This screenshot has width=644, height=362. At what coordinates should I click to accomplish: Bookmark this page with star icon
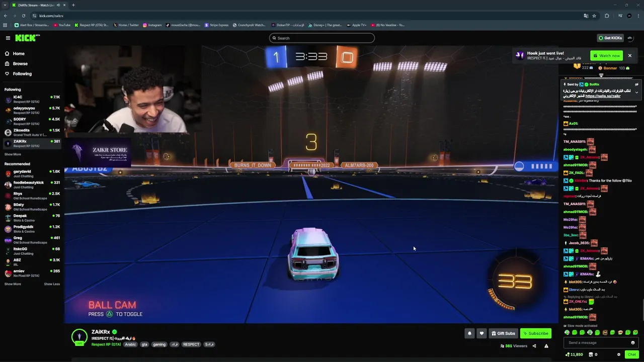[594, 16]
